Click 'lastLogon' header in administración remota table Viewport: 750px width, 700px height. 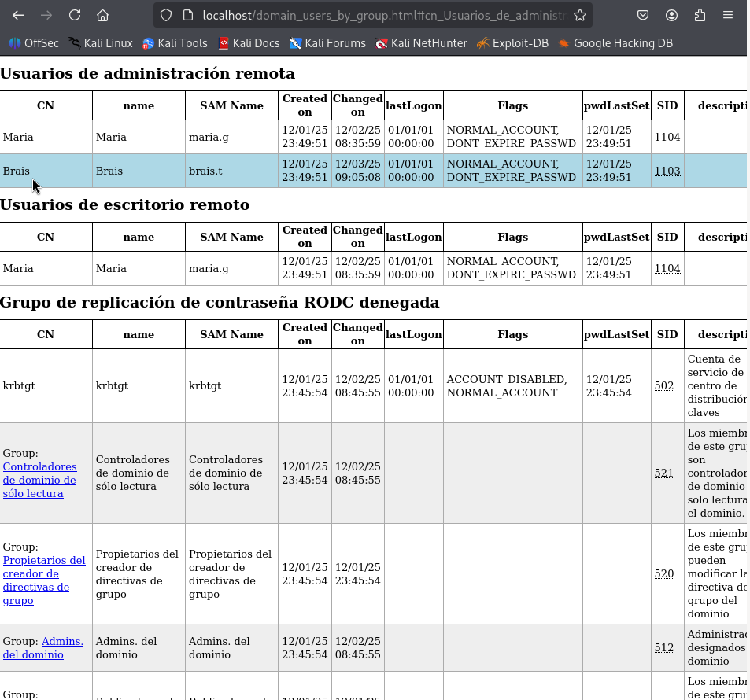[414, 105]
